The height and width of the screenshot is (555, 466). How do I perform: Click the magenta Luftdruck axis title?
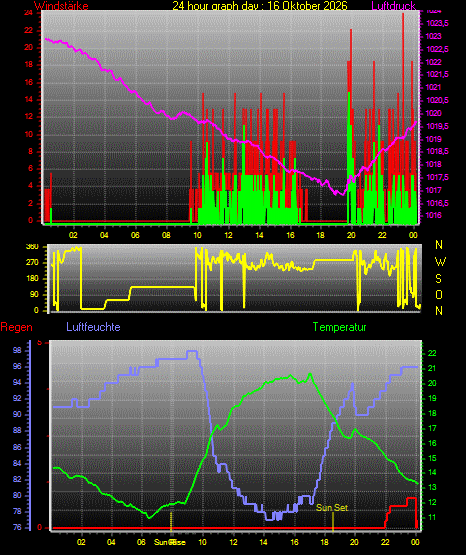coord(393,6)
